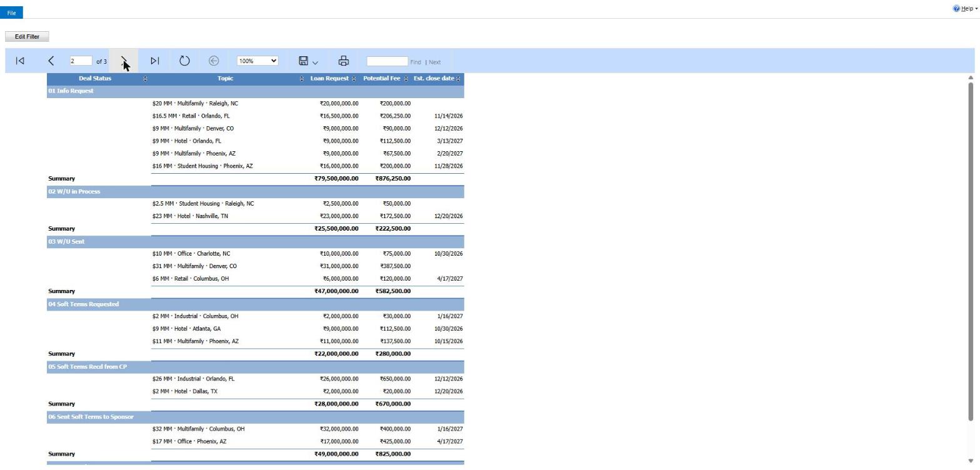980x470 pixels.
Task: Open the File menu
Action: (11, 12)
